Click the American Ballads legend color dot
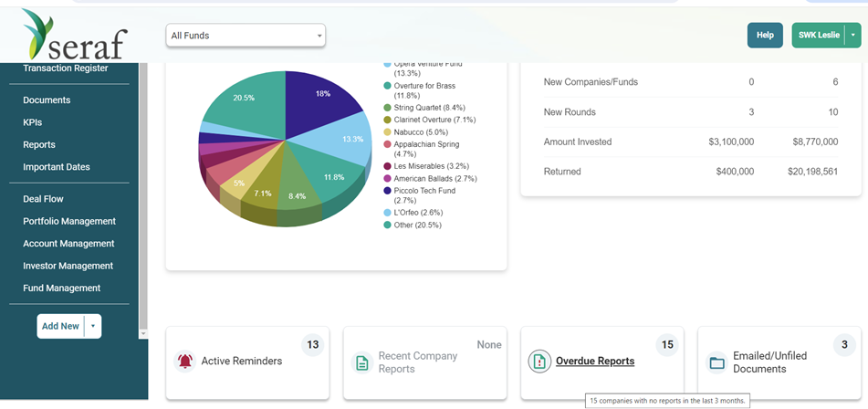The height and width of the screenshot is (409, 868). point(388,178)
